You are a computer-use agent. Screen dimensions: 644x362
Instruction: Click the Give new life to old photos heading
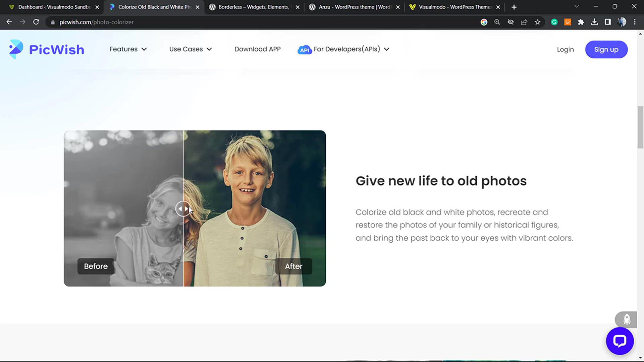tap(441, 181)
